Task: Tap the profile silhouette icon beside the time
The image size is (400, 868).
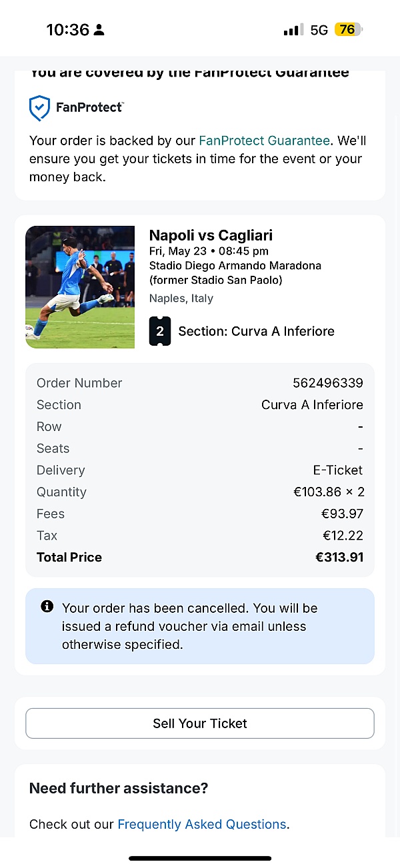Action: click(x=99, y=30)
